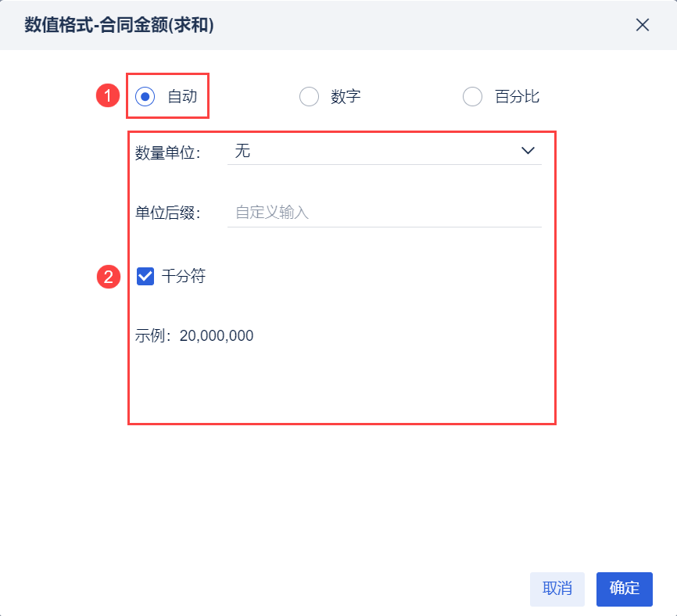Click the 单位后缀 field label
Image resolution: width=677 pixels, height=616 pixels.
[x=167, y=213]
